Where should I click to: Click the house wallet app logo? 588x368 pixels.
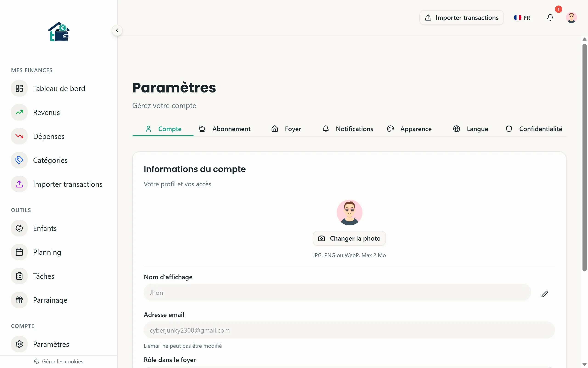[59, 32]
